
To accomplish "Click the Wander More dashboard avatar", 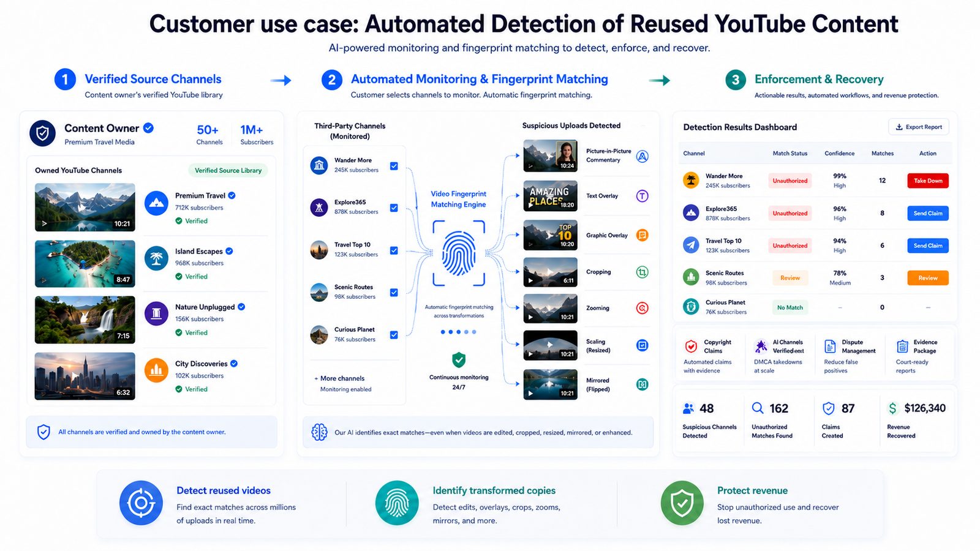I will (x=691, y=180).
